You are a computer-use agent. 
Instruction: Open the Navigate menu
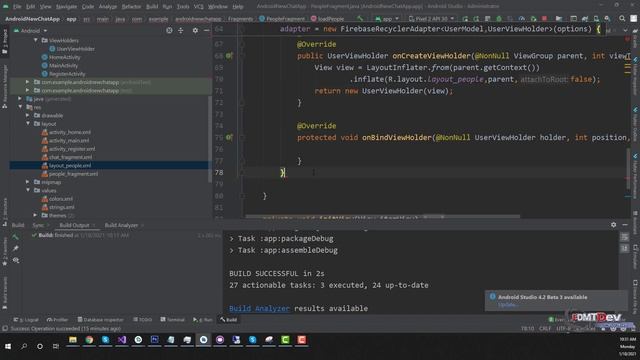[x=66, y=7]
